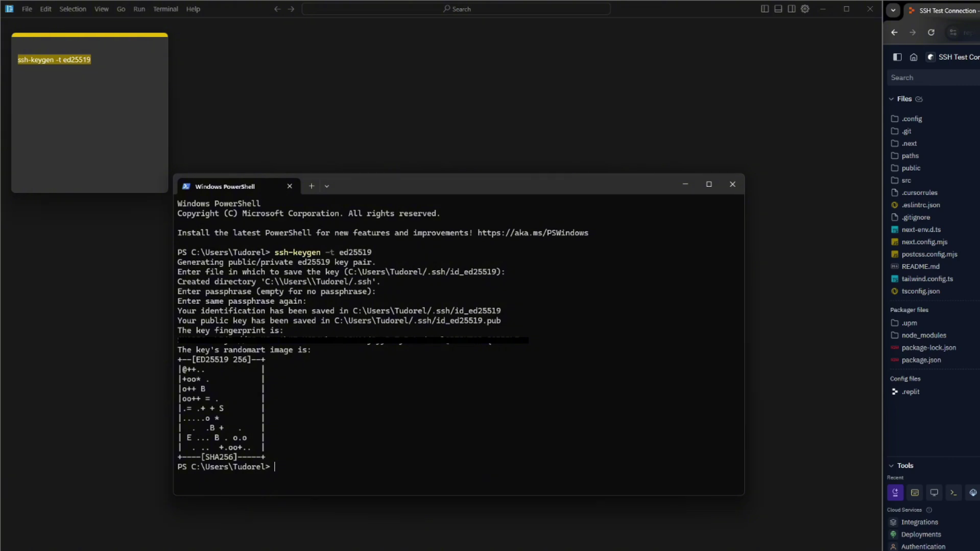Open the browser tab list dropdown

tap(893, 10)
